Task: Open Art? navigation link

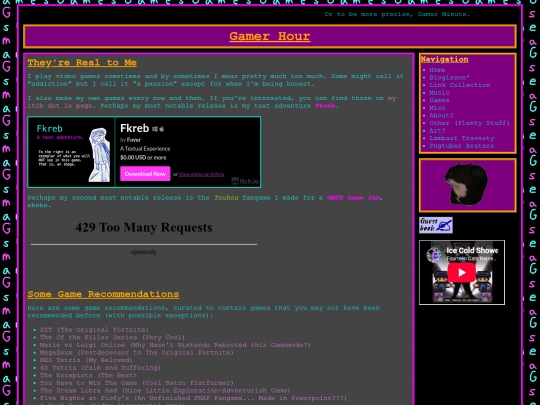Action: (437, 131)
